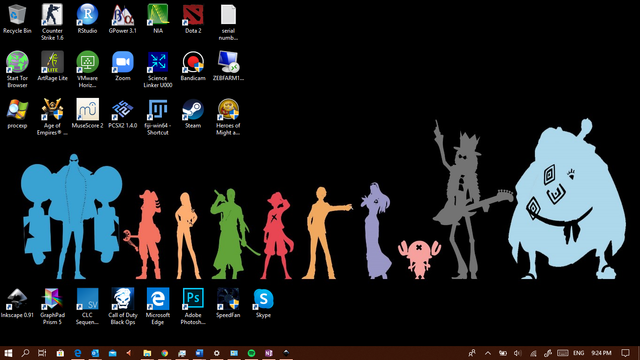Switch to Word on the taskbar
The height and width of the screenshot is (360, 640).
[x=199, y=353]
